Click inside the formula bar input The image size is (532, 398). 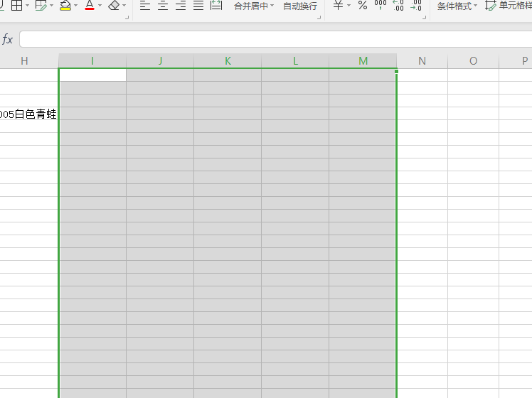click(x=275, y=39)
